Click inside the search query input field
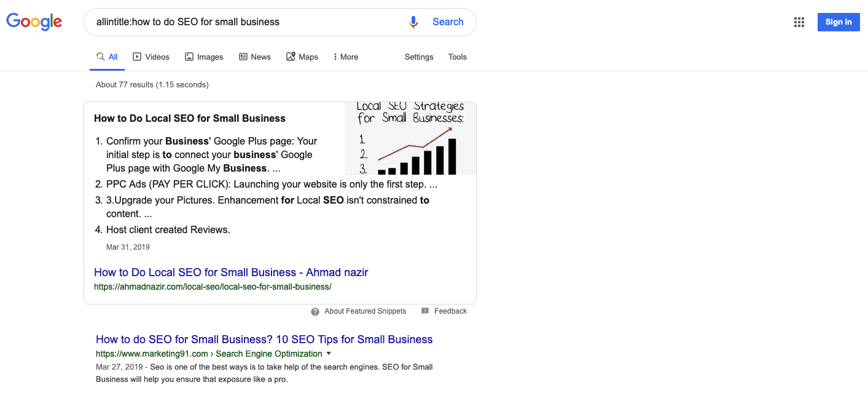Viewport: 868px width, 393px height. [x=246, y=22]
